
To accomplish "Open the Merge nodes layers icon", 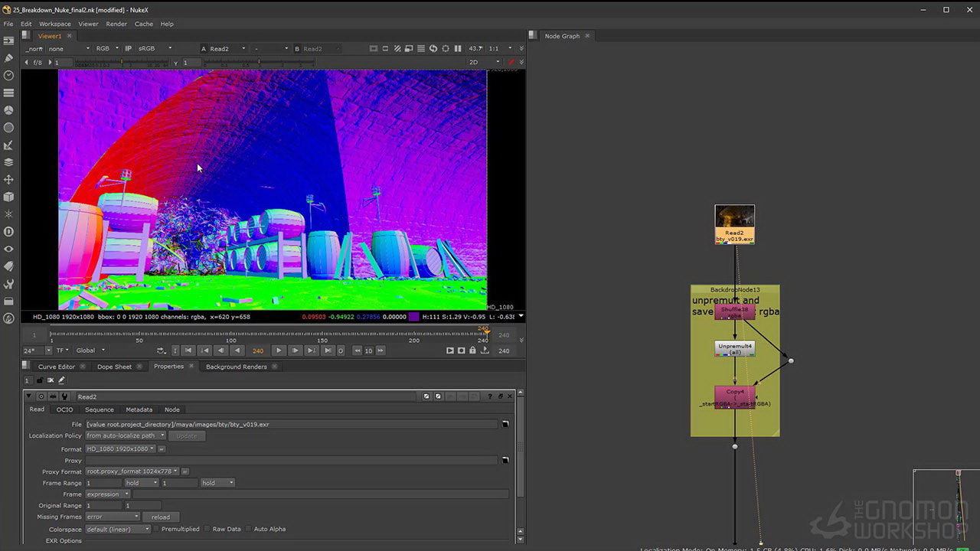I will (8, 162).
